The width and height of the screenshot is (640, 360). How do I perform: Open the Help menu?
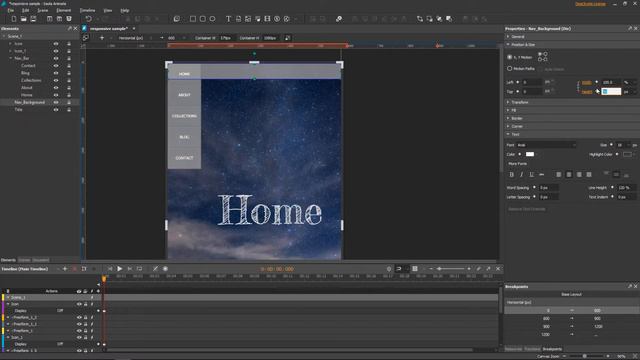125,10
